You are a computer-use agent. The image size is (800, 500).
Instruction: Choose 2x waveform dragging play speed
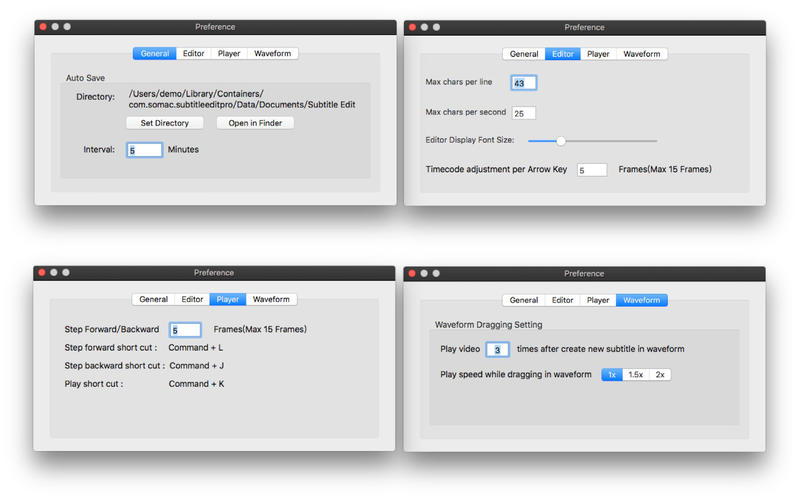point(660,374)
